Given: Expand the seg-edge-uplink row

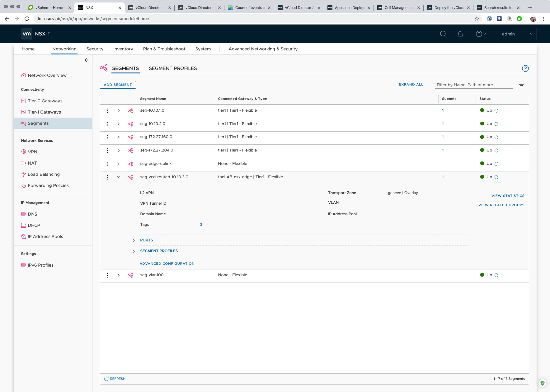Looking at the screenshot, I should pyautogui.click(x=119, y=164).
